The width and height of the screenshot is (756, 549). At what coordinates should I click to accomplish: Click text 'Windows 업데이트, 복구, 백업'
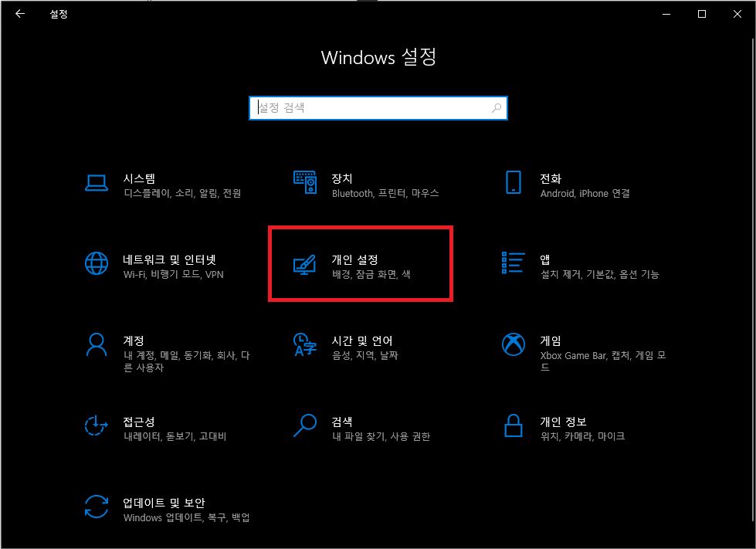tap(187, 517)
